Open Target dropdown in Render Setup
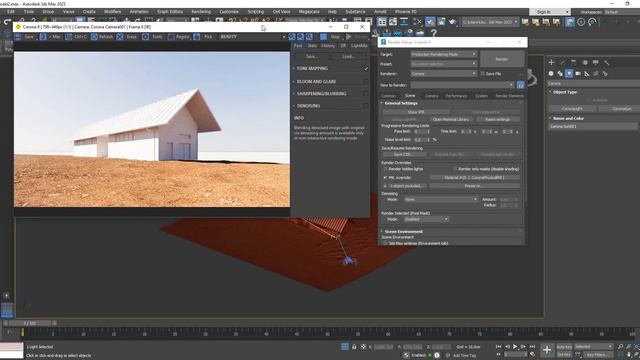Viewport: 640px width, 360px height. (444, 54)
